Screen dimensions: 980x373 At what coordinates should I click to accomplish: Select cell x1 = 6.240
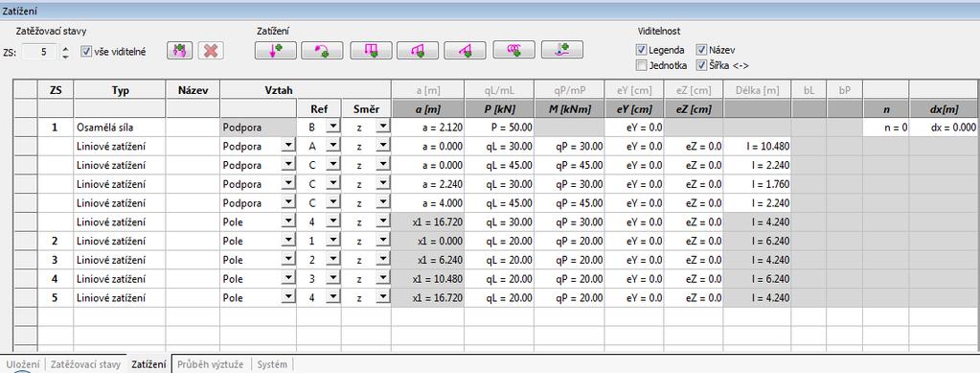point(427,260)
